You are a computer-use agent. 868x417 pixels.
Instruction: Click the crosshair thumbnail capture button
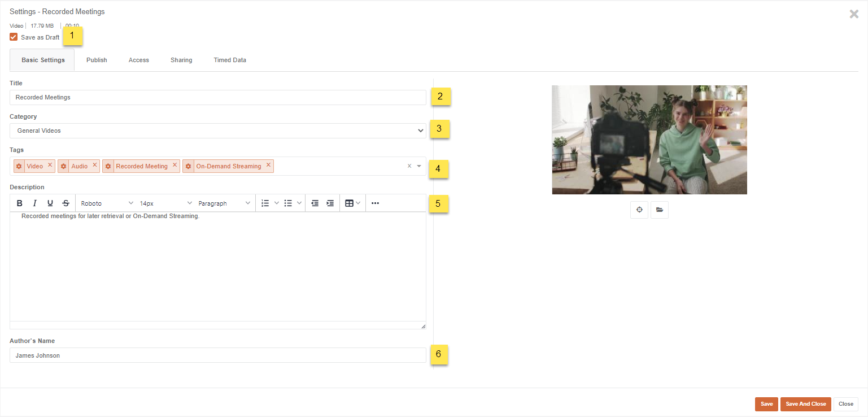639,210
